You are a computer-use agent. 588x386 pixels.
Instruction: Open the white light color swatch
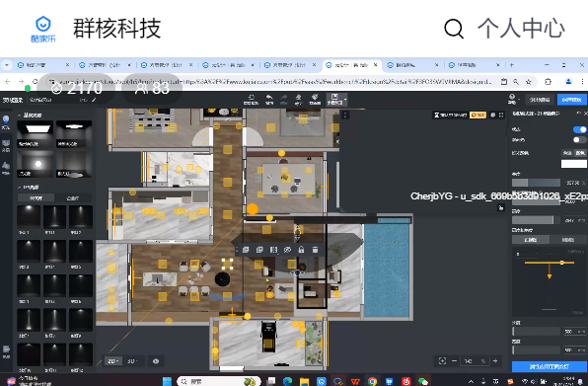click(574, 164)
